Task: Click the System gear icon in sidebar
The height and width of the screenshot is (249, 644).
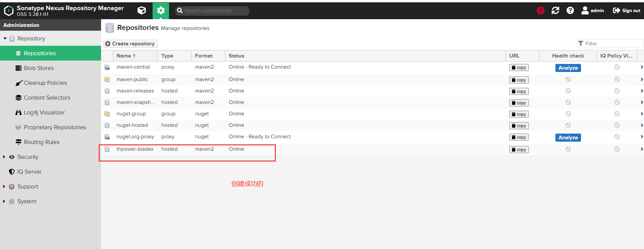Action: [12, 201]
